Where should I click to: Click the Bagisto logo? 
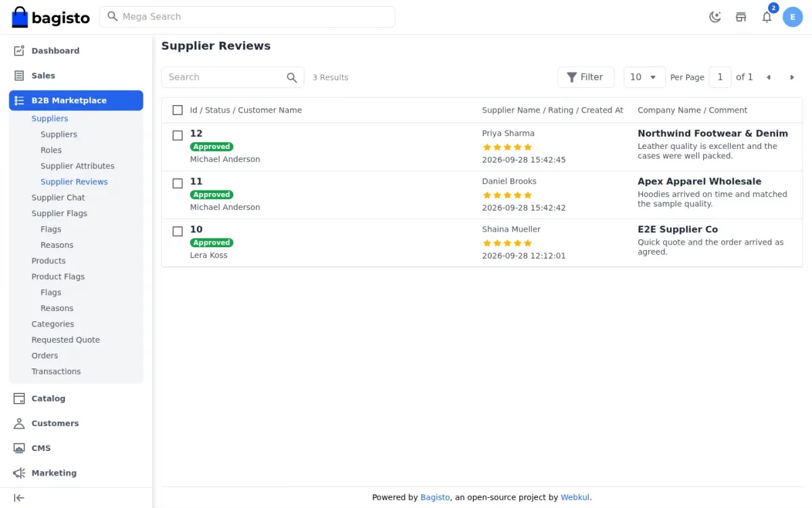(51, 17)
